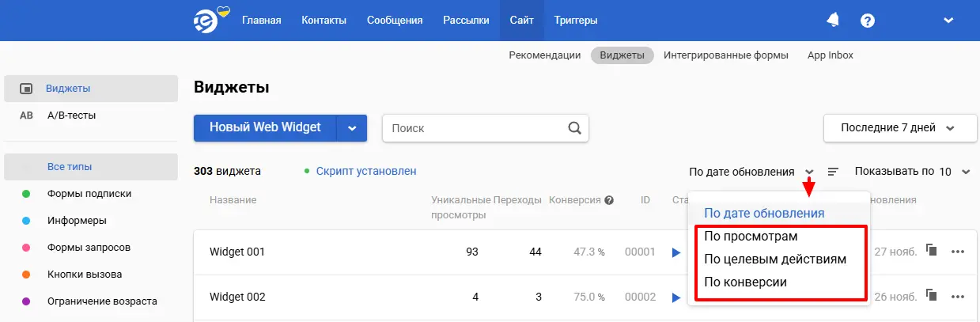Open Рассылки in top navigation
980x322 pixels.
click(x=466, y=21)
